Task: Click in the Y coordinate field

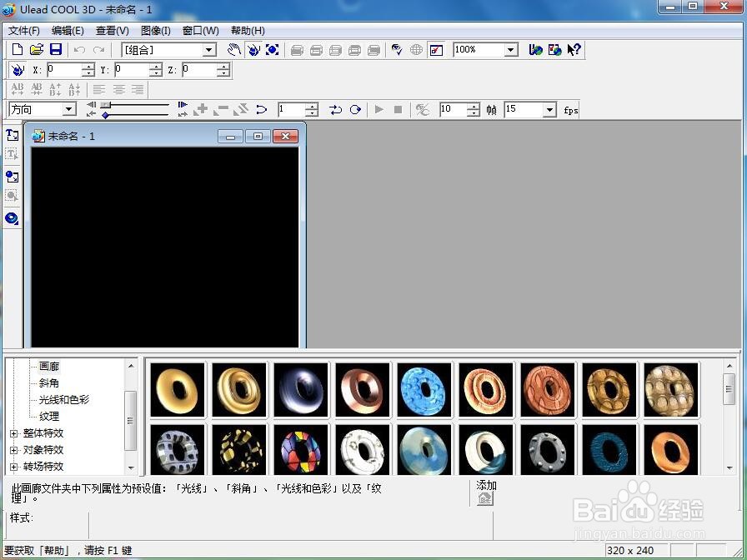Action: (132, 70)
